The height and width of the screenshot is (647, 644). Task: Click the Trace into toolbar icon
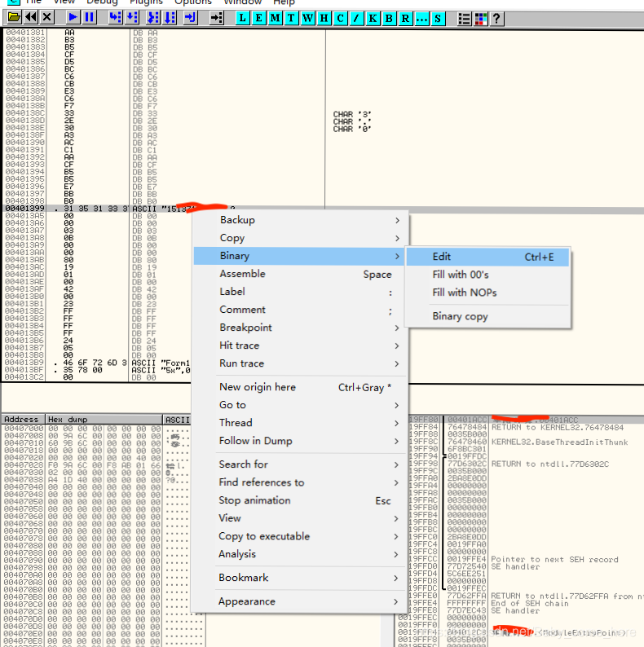point(153,17)
